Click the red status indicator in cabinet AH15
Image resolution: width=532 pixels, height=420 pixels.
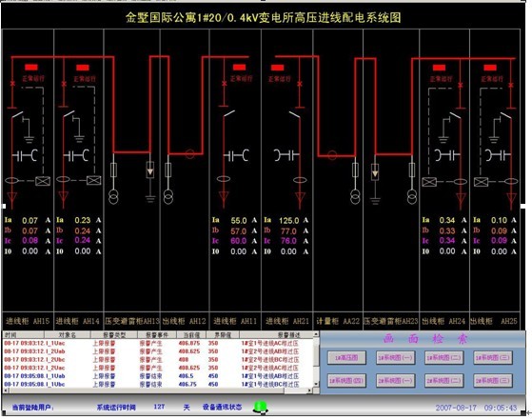tap(31, 67)
